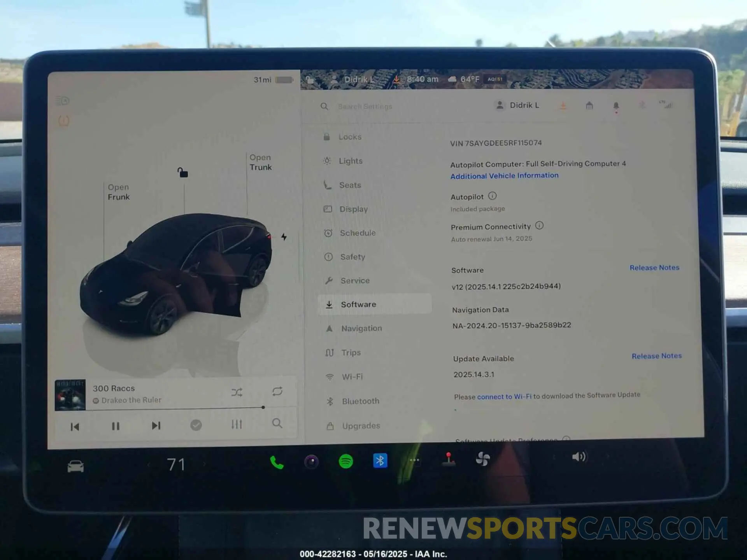Tap the lock icon in top status bar
Viewport: 747px width, 560px height.
pyautogui.click(x=310, y=80)
